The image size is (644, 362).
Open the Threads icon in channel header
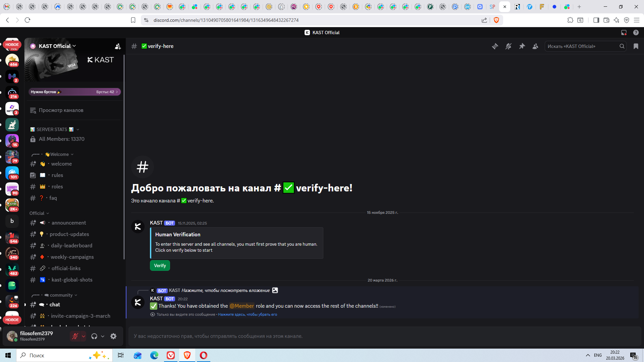[495, 46]
